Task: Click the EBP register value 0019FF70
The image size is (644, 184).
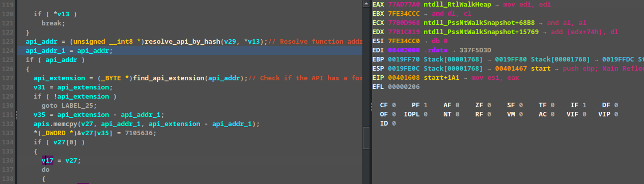Action: click(404, 59)
